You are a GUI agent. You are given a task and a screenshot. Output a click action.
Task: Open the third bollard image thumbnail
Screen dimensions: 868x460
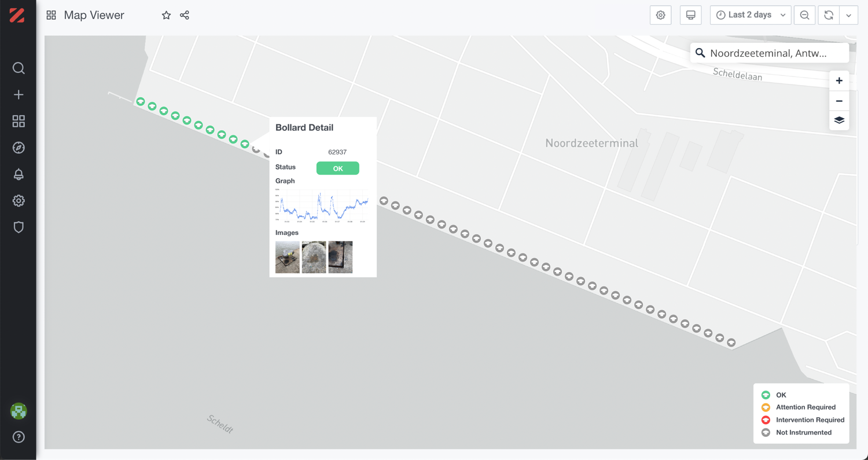[x=340, y=257]
